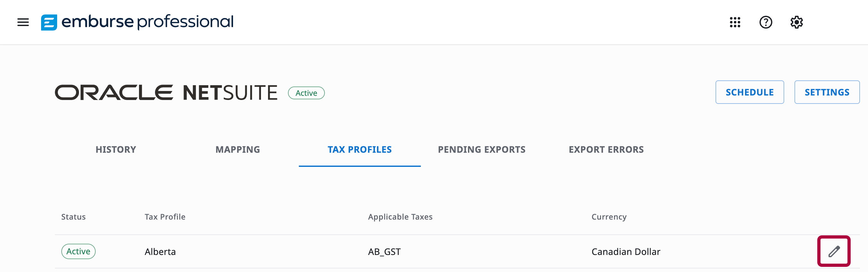
Task: Select the Alberta tax profile name
Action: [x=160, y=252]
